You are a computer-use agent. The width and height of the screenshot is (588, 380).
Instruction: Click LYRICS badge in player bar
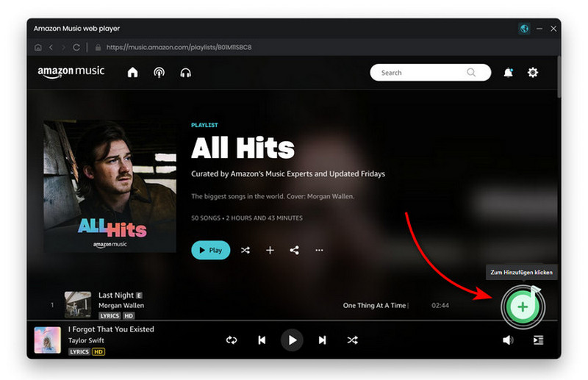coord(79,352)
